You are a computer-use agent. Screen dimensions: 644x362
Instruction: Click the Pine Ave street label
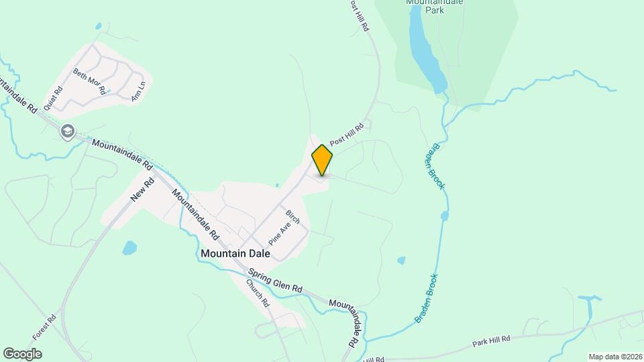[279, 234]
